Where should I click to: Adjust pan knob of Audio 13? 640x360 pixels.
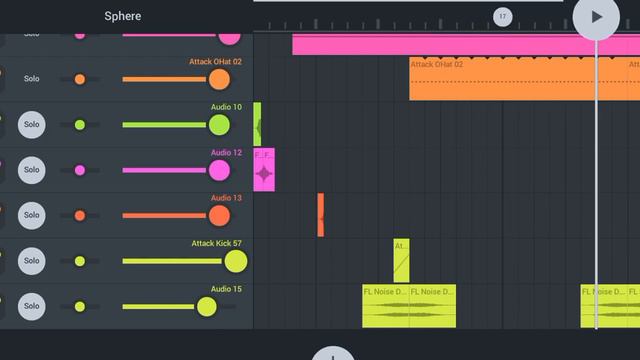[80, 216]
